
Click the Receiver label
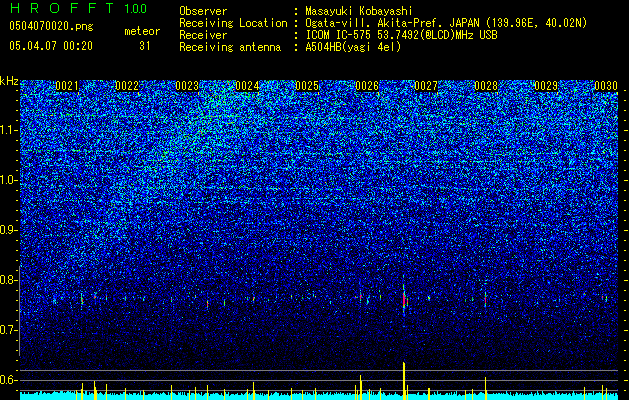pyautogui.click(x=203, y=35)
